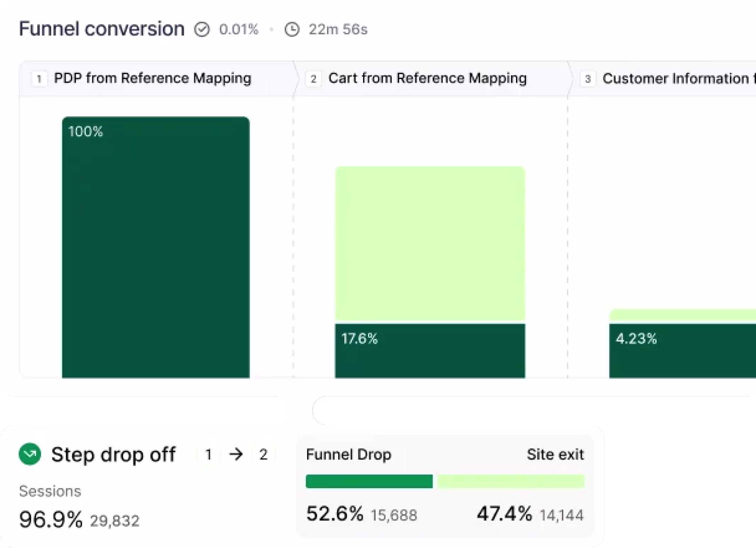This screenshot has height=548, width=756.
Task: Click the light green Site exit progress bar
Action: point(511,481)
